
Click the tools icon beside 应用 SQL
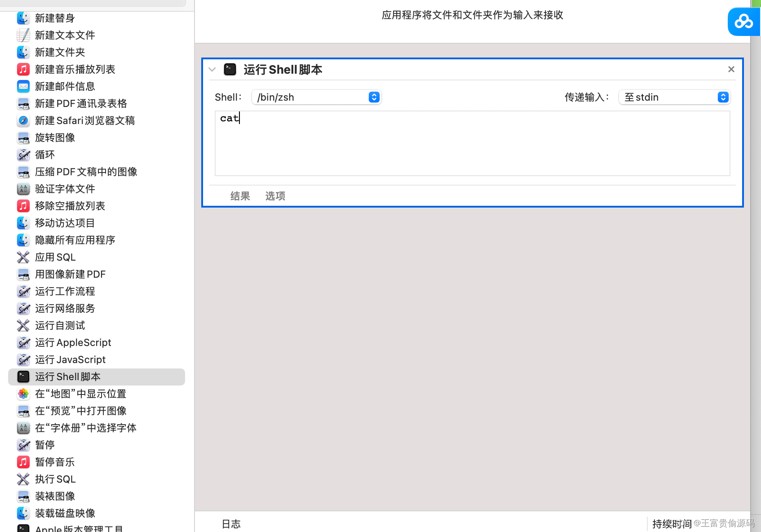click(23, 257)
